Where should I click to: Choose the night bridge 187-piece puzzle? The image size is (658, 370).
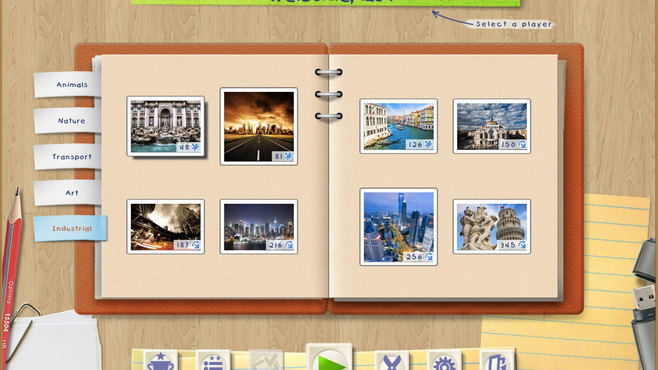(x=166, y=227)
